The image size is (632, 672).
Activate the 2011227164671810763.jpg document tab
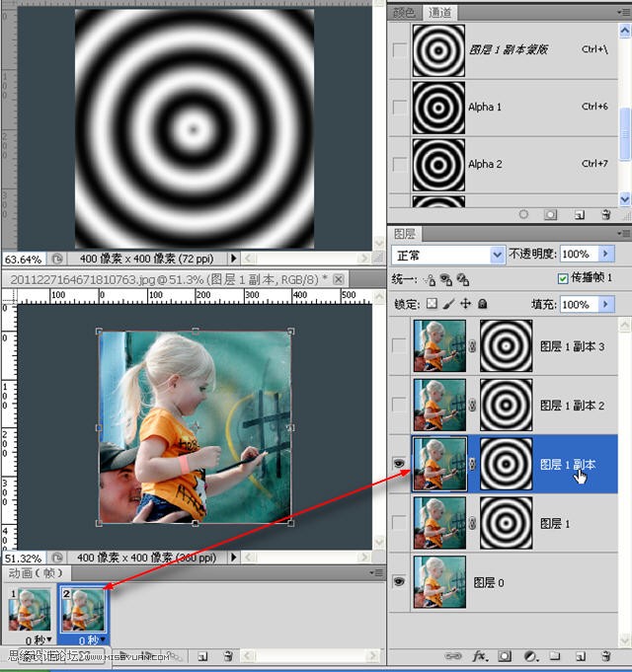(x=167, y=280)
